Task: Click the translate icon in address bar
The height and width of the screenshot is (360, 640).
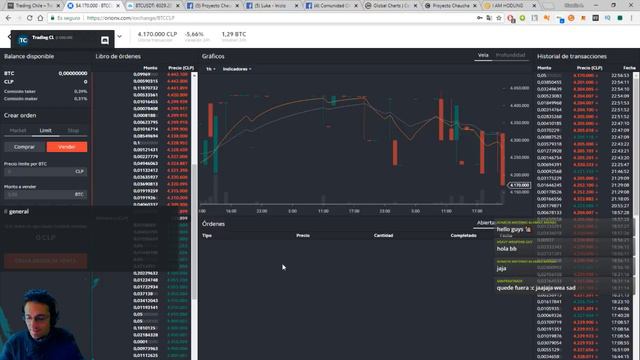Action: pyautogui.click(x=489, y=18)
